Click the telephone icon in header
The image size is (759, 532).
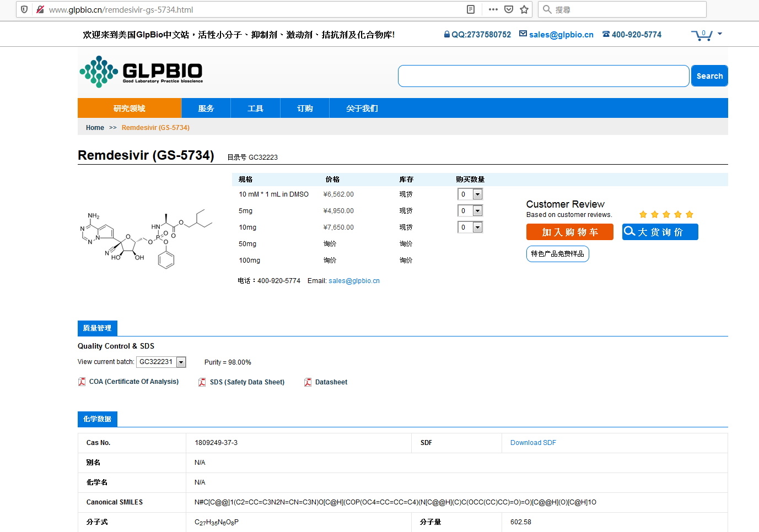606,34
